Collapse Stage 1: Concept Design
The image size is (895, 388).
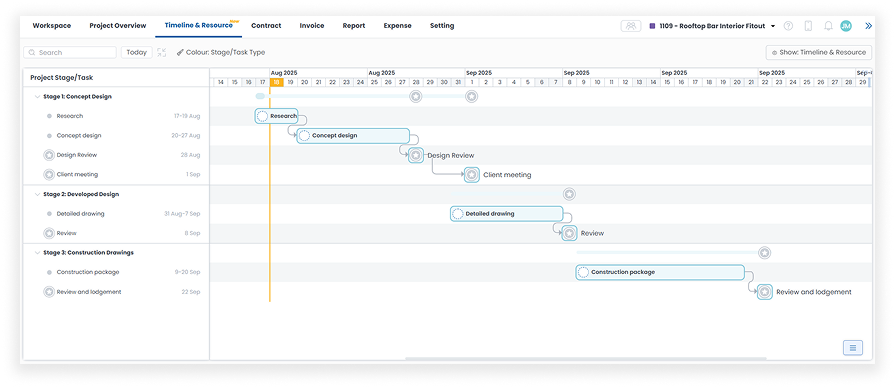(x=37, y=96)
